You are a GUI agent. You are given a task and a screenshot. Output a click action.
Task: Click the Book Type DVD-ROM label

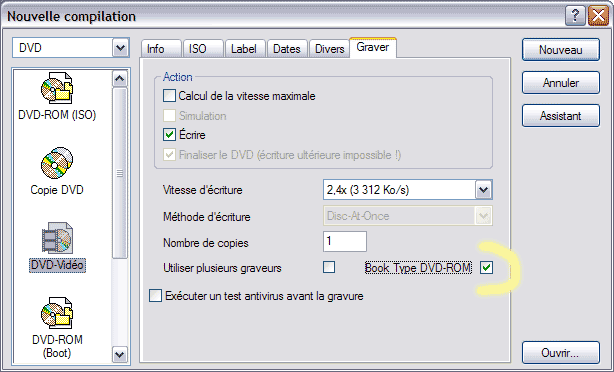point(418,268)
